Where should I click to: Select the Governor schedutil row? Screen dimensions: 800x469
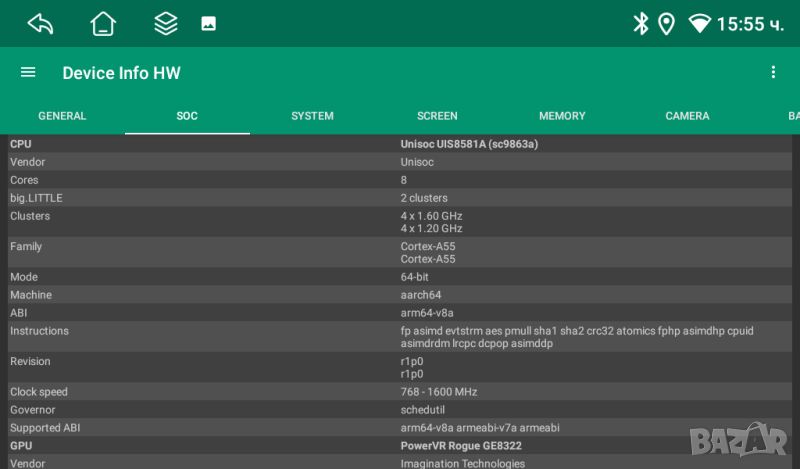point(400,410)
